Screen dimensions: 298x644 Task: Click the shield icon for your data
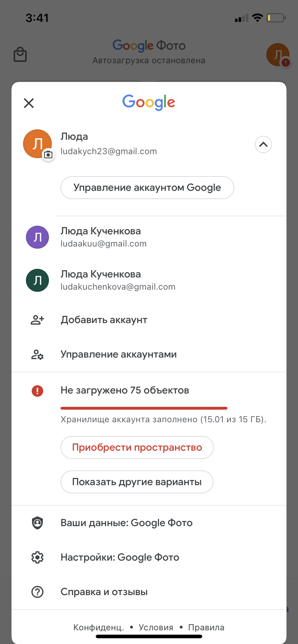(37, 523)
